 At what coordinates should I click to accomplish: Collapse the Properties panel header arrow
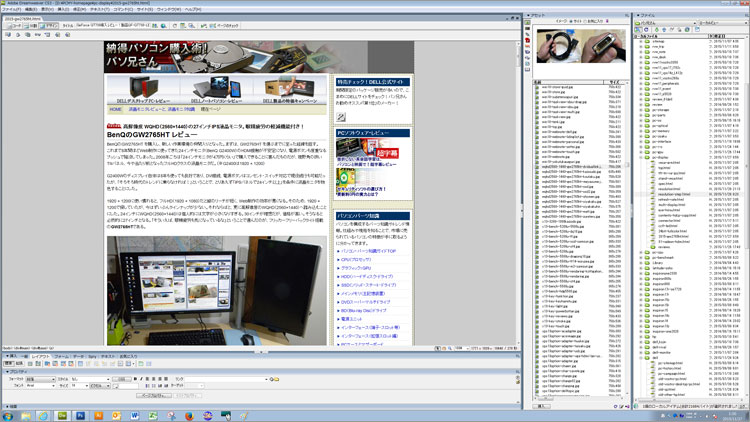[7, 371]
